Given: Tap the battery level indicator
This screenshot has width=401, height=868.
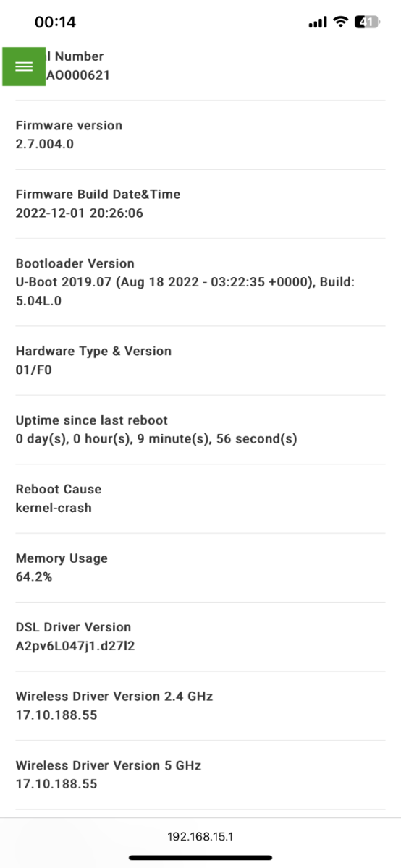Looking at the screenshot, I should 367,22.
